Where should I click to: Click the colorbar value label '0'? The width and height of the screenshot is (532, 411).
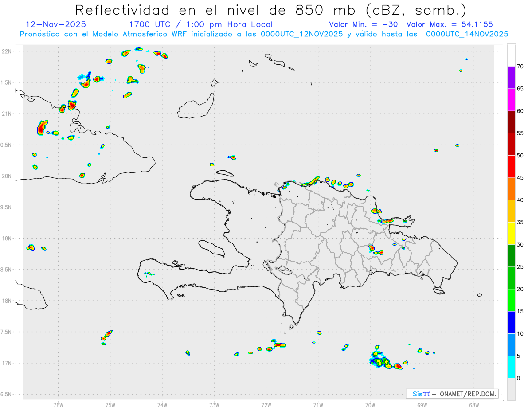point(519,378)
